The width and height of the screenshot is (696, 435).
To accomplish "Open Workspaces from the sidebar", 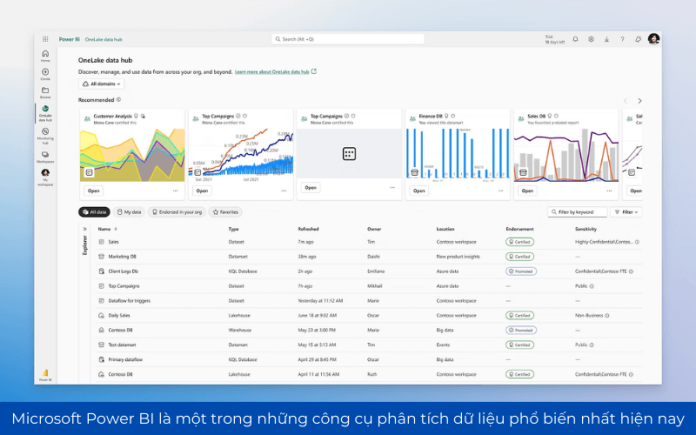I will pos(45,155).
